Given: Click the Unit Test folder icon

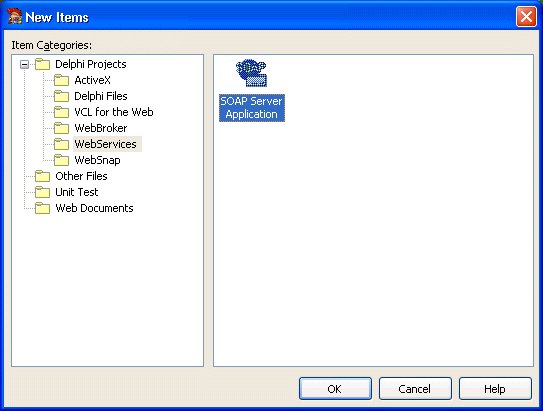Looking at the screenshot, I should click(43, 192).
